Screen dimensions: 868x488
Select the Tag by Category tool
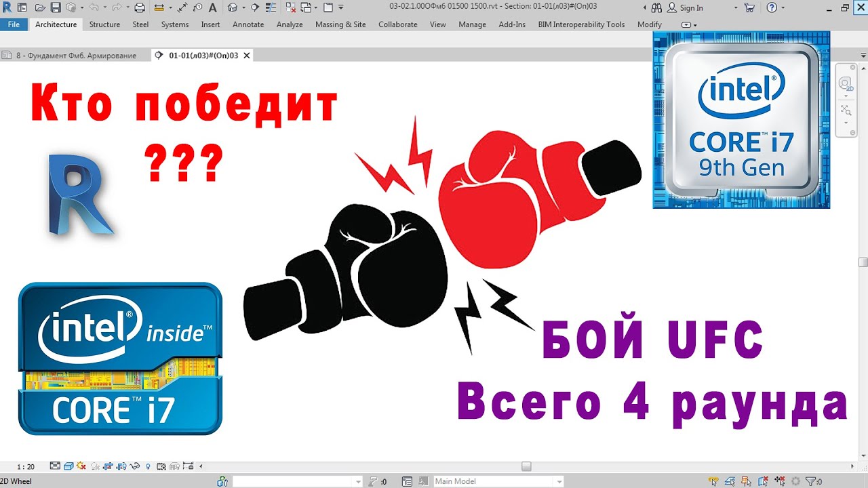[x=197, y=8]
